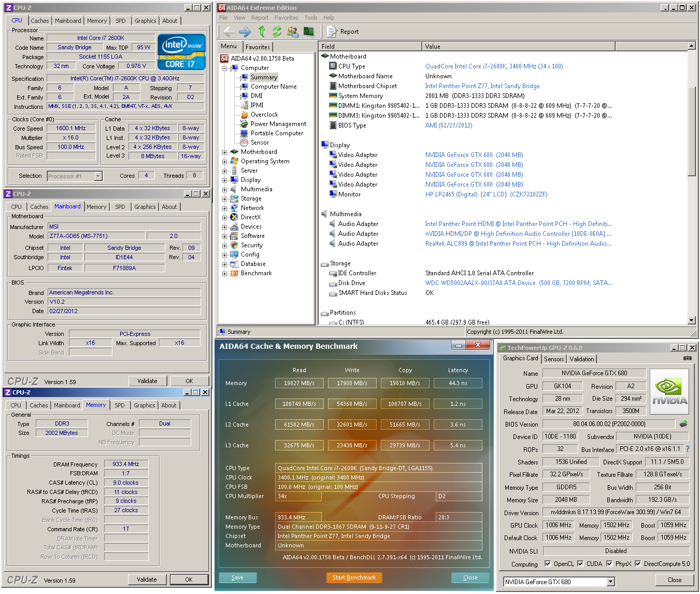Select the IPMI icon in AIDA64 tree
Image resolution: width=700 pixels, height=594 pixels.
(244, 105)
